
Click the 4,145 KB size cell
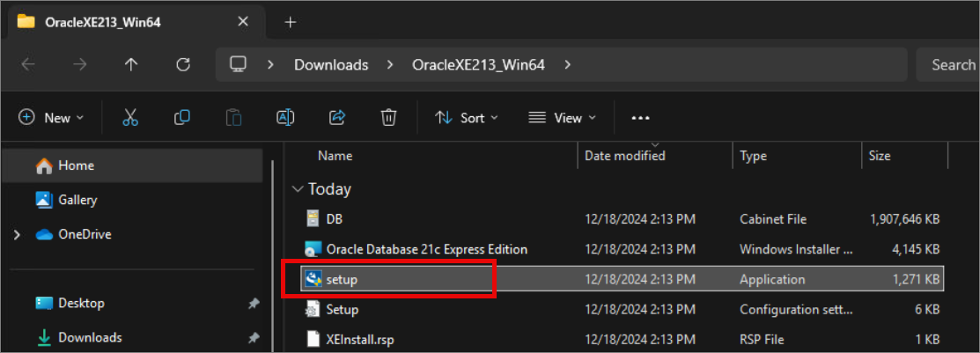click(916, 249)
